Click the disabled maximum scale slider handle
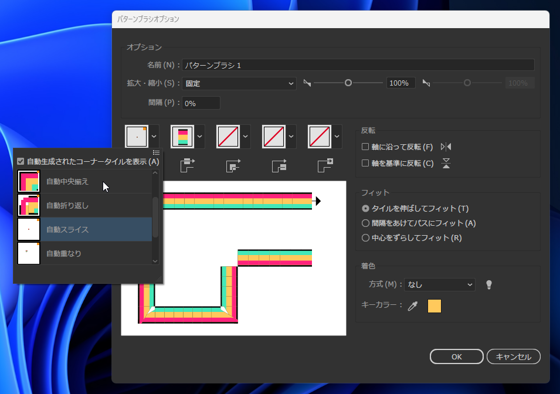Viewport: 560px width, 394px height. tap(467, 83)
